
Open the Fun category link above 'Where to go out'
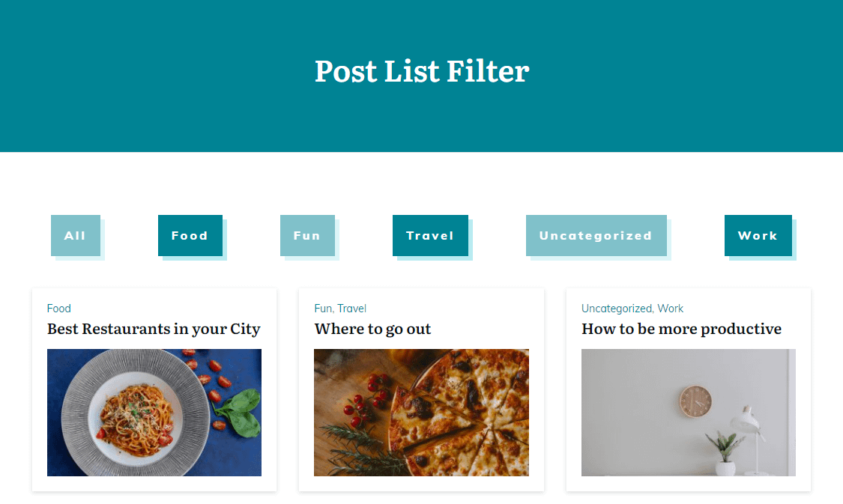click(x=321, y=308)
